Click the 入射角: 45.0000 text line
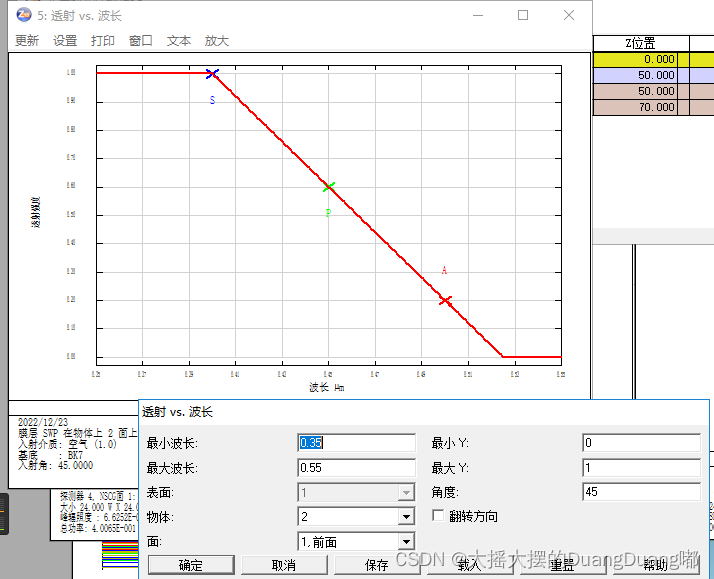 [x=56, y=466]
